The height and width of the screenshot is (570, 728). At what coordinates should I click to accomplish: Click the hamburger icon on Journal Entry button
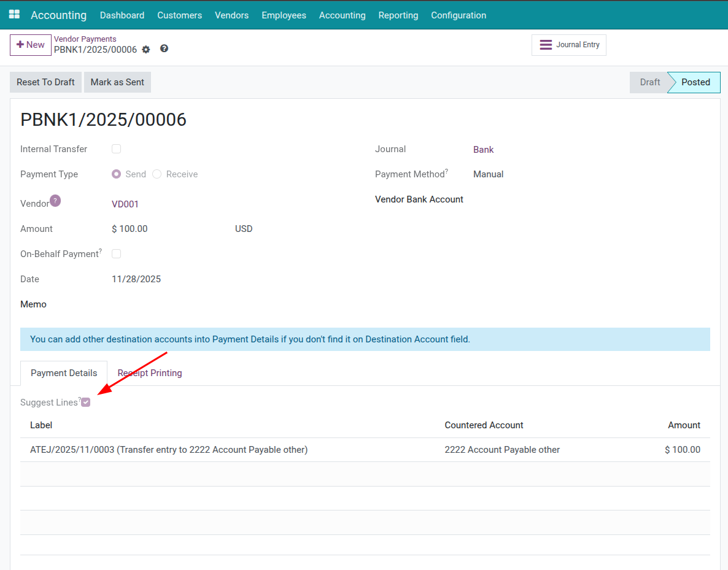pos(545,45)
